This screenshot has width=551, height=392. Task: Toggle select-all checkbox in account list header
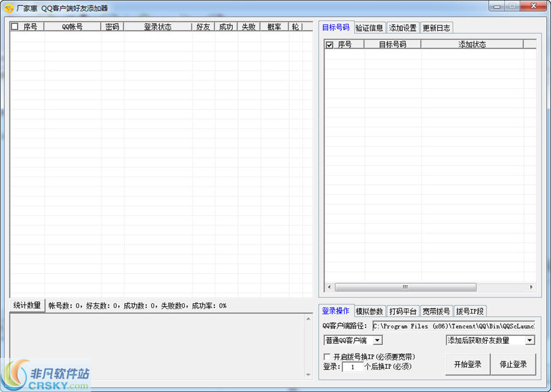tap(15, 27)
